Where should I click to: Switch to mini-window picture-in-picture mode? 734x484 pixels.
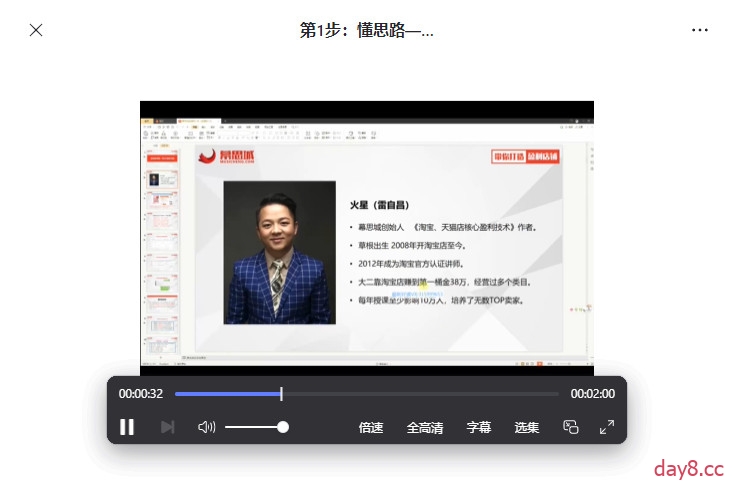[x=571, y=427]
